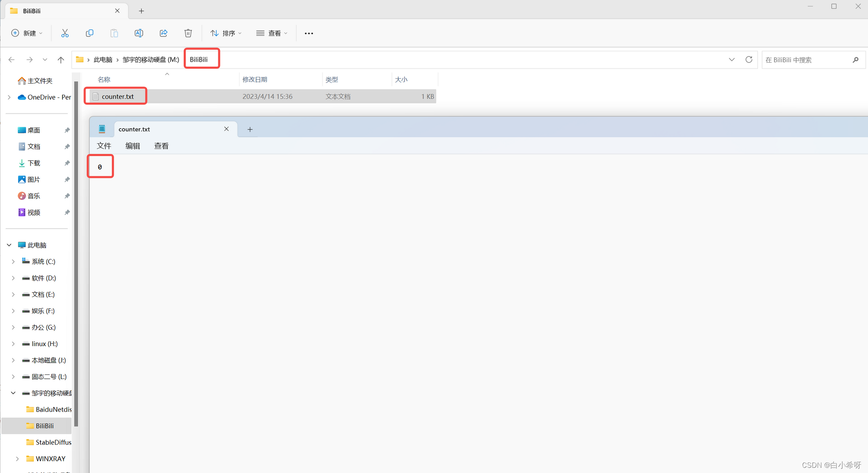This screenshot has height=473, width=868.
Task: Open recent locations dropdown arrow
Action: 45,60
